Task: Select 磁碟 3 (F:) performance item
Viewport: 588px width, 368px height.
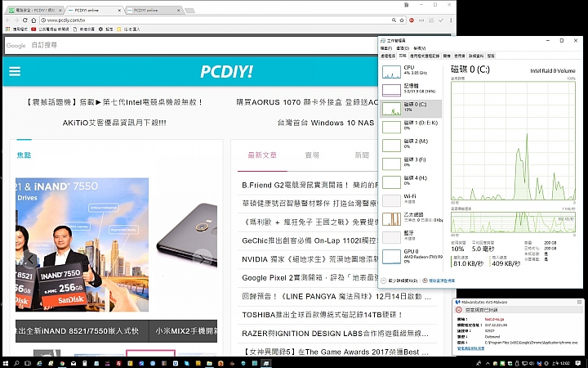Action: [x=412, y=164]
